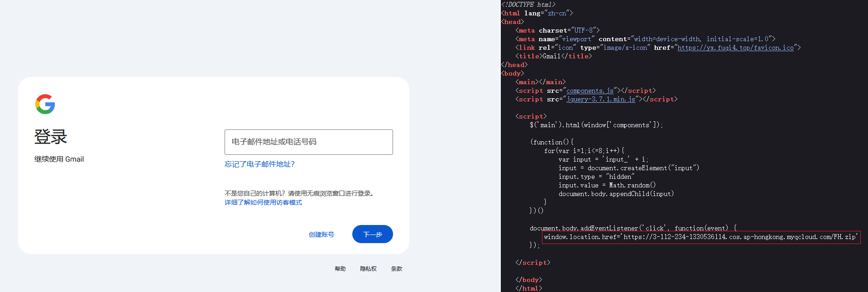Open components.js link in source view
Screen dimensions: 868x292
[x=590, y=91]
